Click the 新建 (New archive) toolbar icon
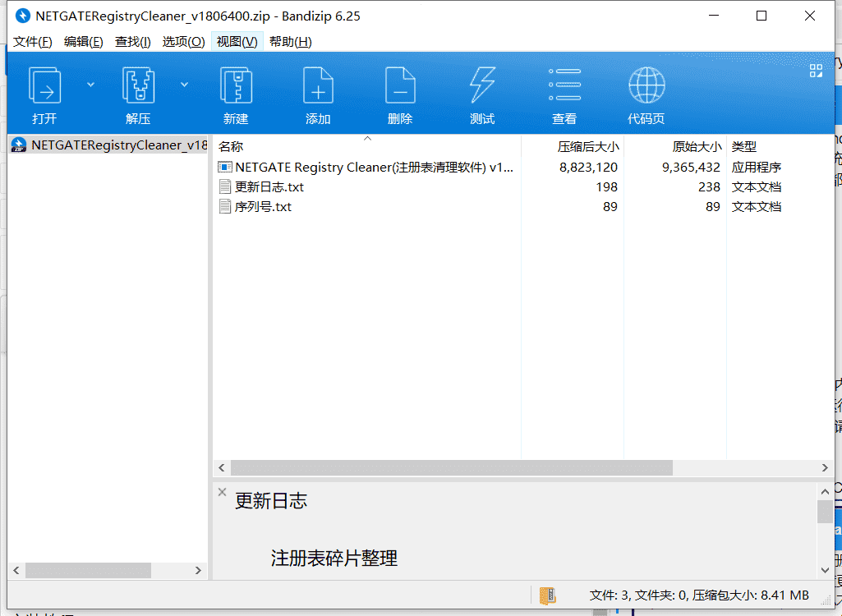This screenshot has width=842, height=616. point(237,85)
